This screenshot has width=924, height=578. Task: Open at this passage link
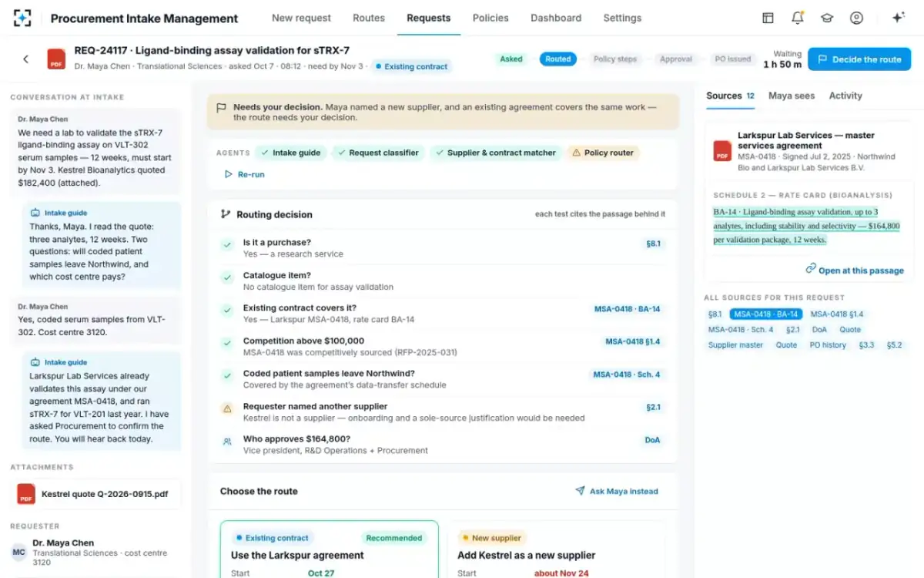(x=855, y=270)
